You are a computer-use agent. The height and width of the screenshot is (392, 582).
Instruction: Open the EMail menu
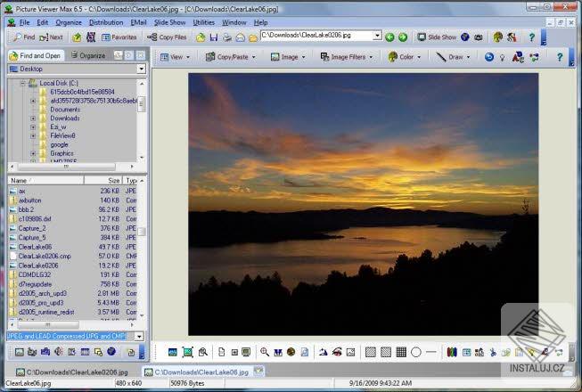(138, 22)
